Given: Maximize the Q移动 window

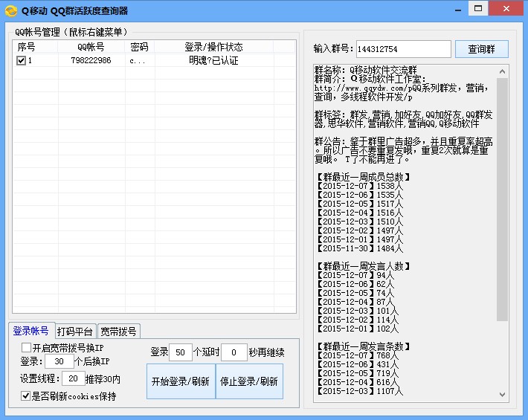Looking at the screenshot, I should [478, 8].
